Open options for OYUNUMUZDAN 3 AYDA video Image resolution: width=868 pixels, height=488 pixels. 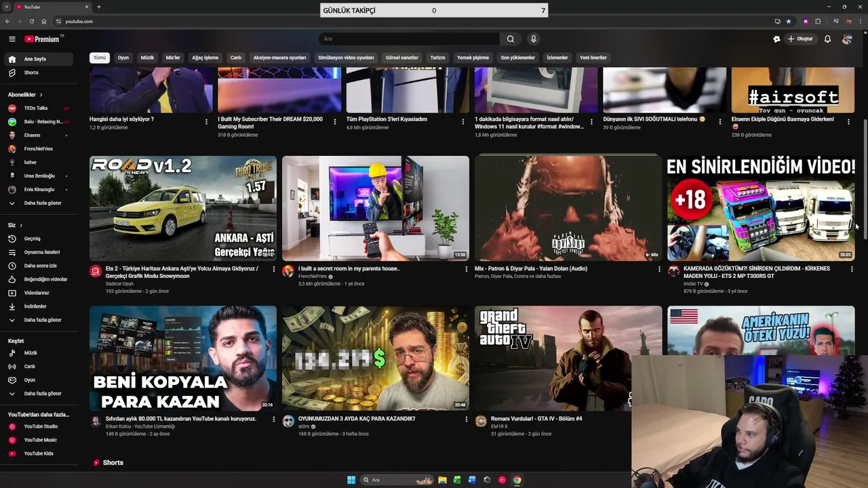[x=467, y=420]
